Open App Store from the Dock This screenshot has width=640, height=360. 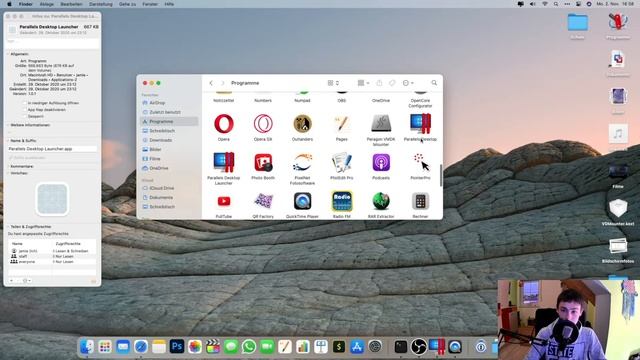(x=357, y=347)
